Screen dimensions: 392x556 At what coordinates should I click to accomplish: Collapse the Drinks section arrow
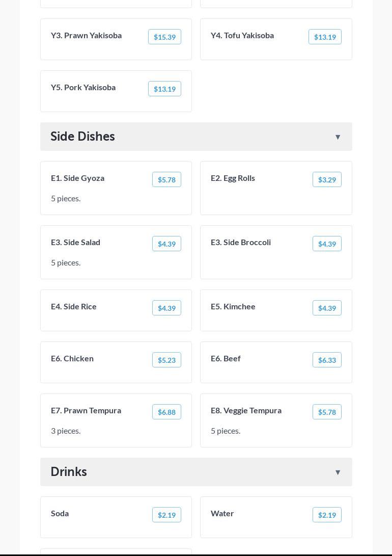click(338, 472)
